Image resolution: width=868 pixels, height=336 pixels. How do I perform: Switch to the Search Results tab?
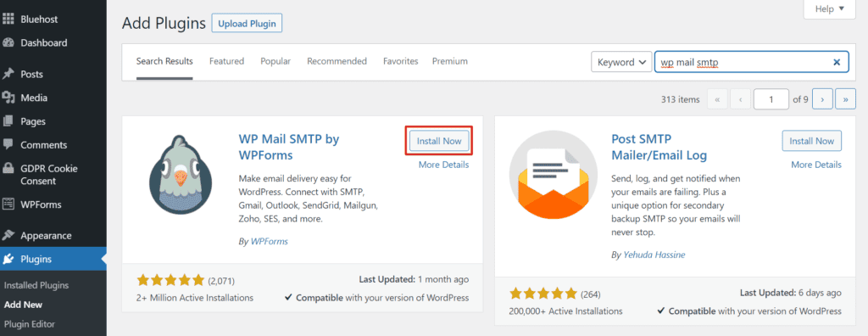[x=164, y=61]
